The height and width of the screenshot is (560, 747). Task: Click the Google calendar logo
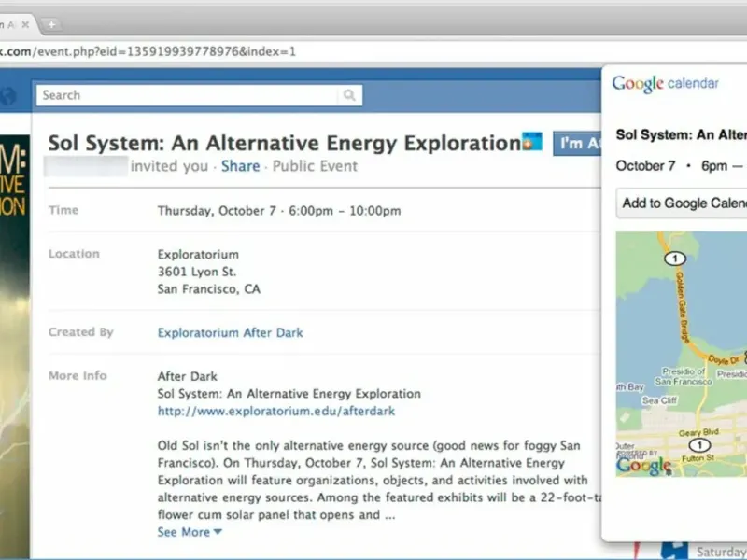coord(665,84)
